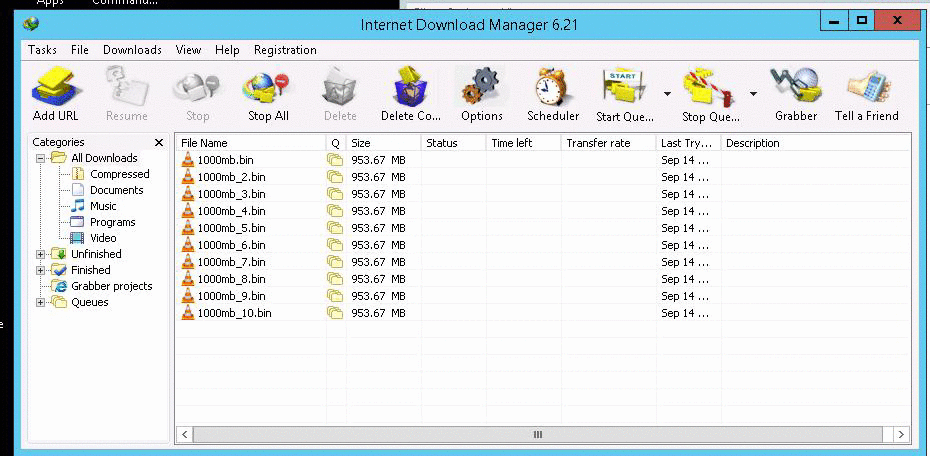The height and width of the screenshot is (456, 930).
Task: Click the IDM app icon in title bar
Action: point(30,24)
